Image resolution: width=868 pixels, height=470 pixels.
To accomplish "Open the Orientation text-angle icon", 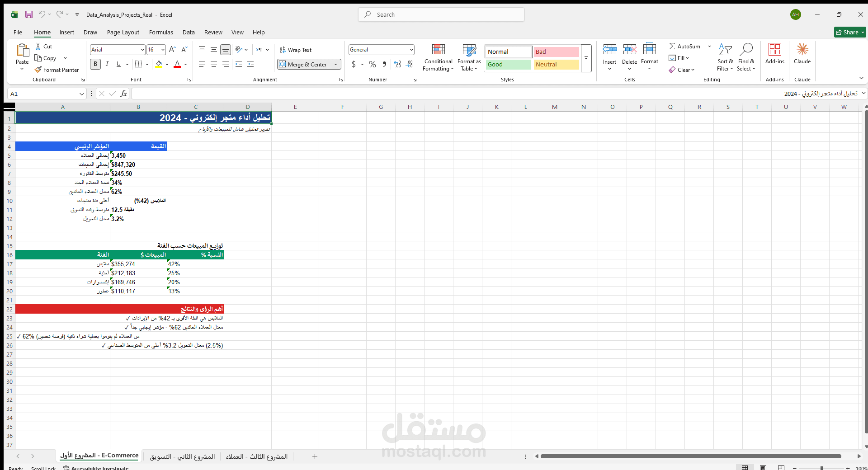I will point(239,50).
